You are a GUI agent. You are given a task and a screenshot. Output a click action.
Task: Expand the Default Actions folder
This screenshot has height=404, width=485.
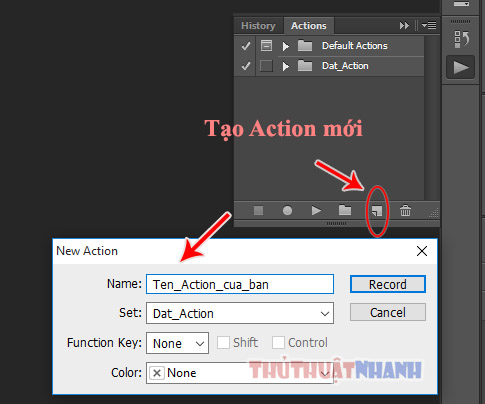coord(285,46)
